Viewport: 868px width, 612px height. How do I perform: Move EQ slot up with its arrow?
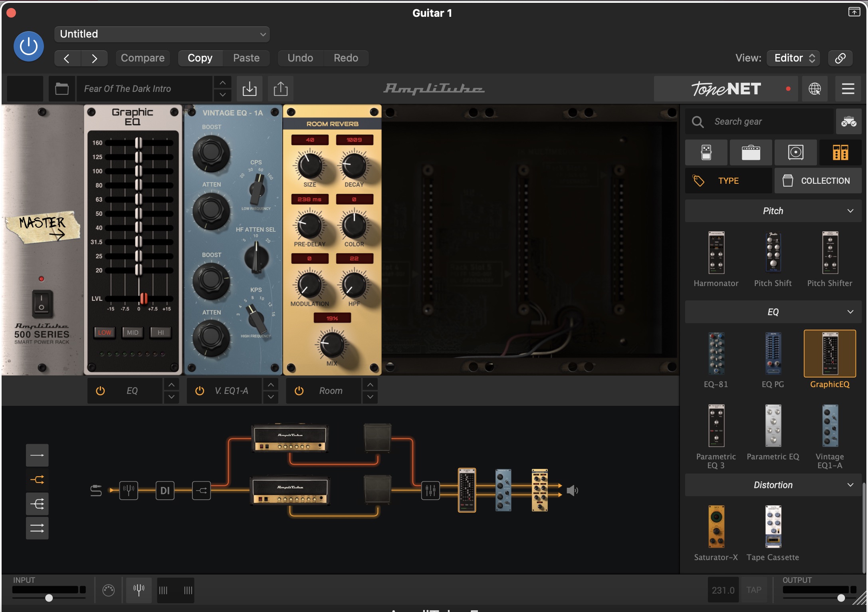[x=171, y=385]
